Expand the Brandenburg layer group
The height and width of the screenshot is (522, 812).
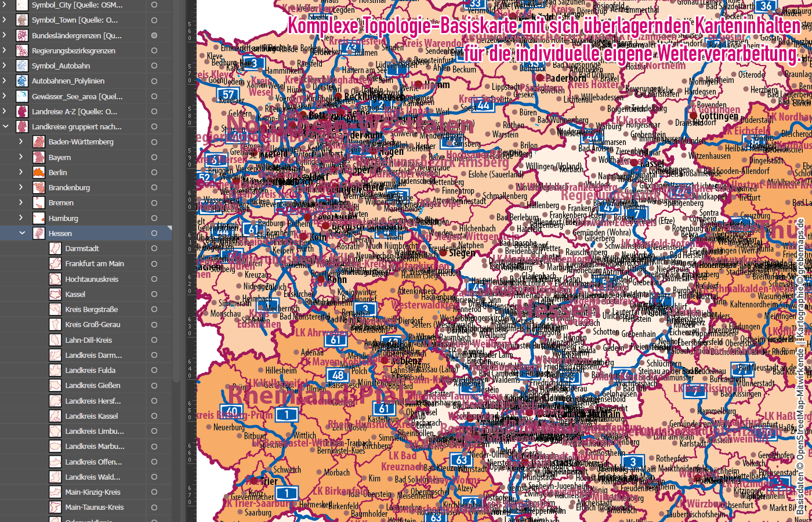coord(21,187)
